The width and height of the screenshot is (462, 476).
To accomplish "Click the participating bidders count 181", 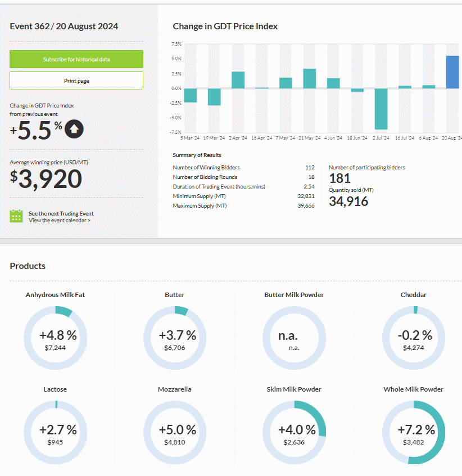I will pos(340,178).
